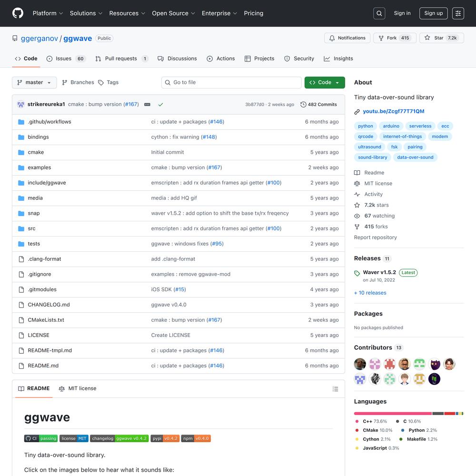This screenshot has height=476, width=476.
Task: Click the 482 Commits history link
Action: 318,104
